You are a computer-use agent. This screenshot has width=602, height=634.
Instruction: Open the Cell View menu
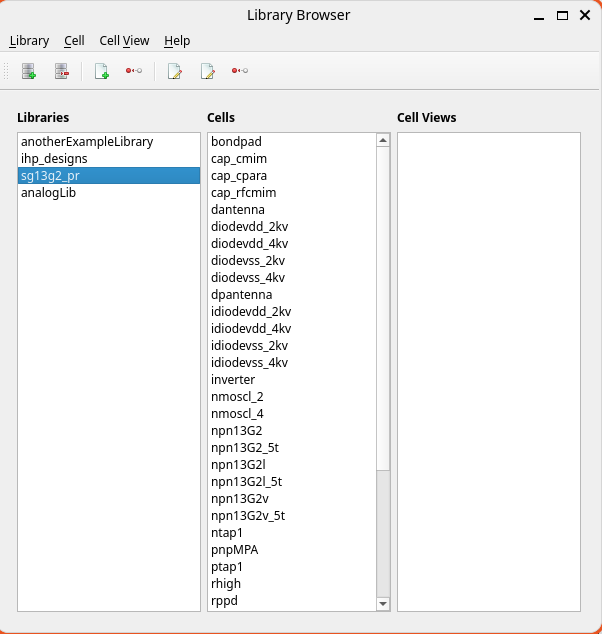[x=124, y=41]
